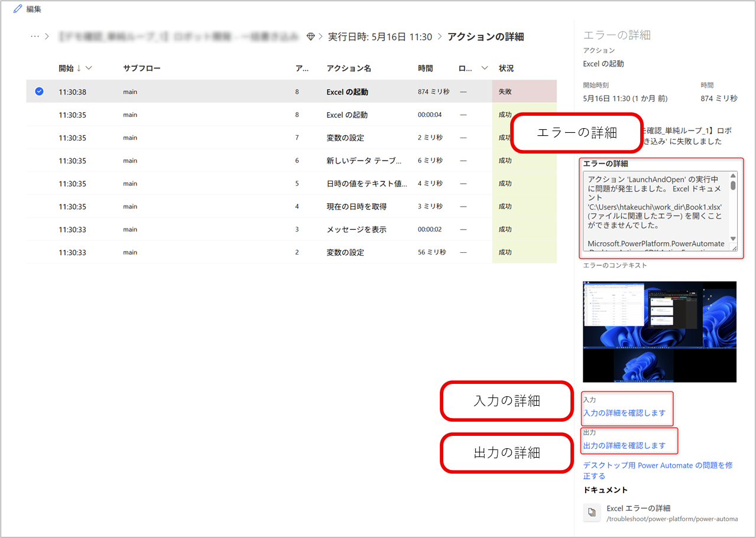Screen dimensions: 756x538
Task: Click the premium diamond icon in breadcrumb
Action: click(x=311, y=37)
